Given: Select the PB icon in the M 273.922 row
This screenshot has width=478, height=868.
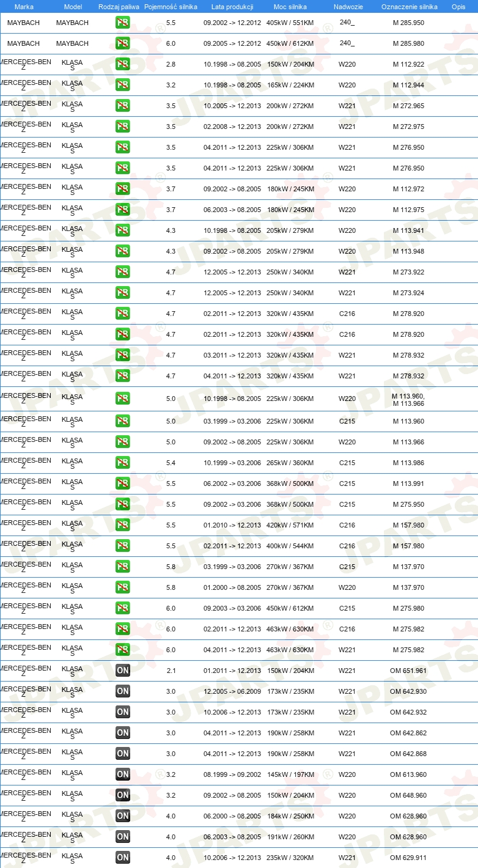Looking at the screenshot, I should (123, 273).
